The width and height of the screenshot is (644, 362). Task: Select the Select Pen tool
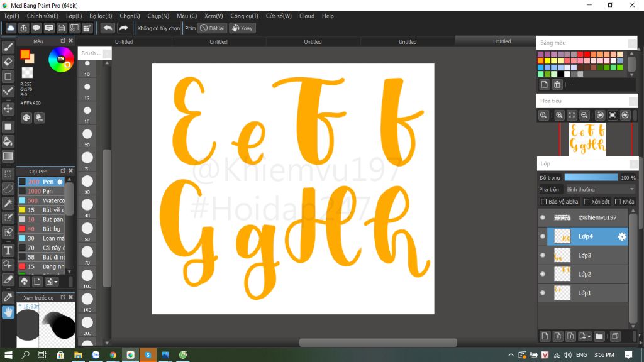point(8,217)
